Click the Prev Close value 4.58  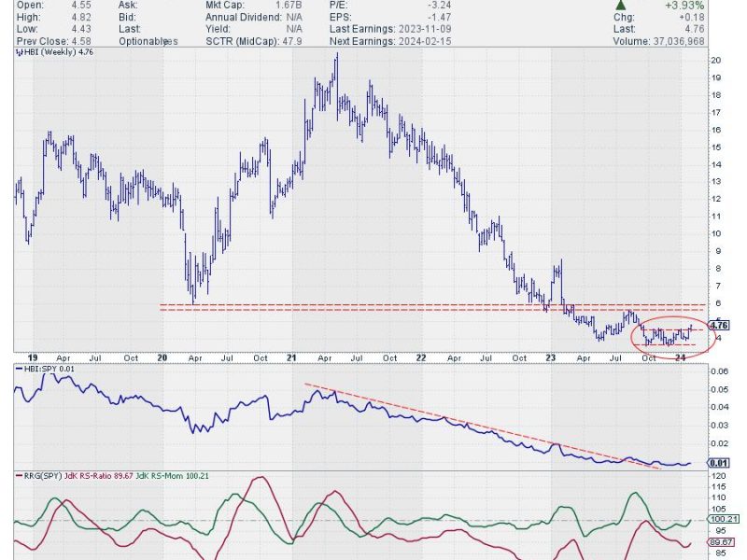(81, 41)
